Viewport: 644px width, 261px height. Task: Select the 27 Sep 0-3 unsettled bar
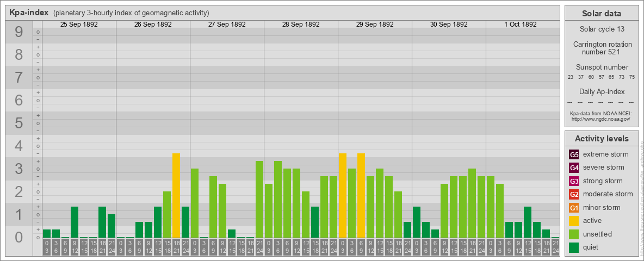click(195, 203)
